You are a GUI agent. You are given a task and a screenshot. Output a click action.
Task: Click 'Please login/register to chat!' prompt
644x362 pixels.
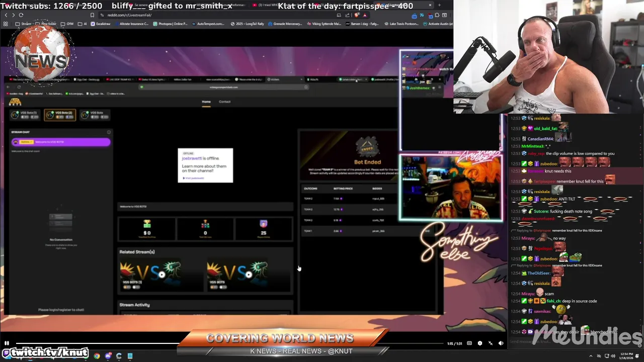pyautogui.click(x=61, y=310)
